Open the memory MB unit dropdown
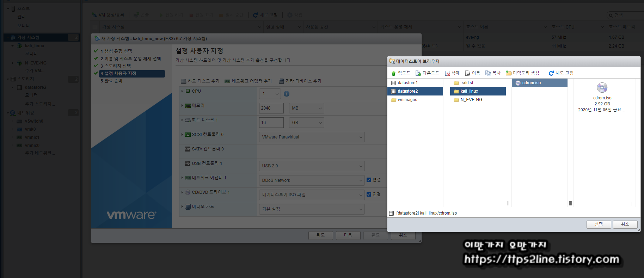The width and height of the screenshot is (644, 278). (x=306, y=108)
